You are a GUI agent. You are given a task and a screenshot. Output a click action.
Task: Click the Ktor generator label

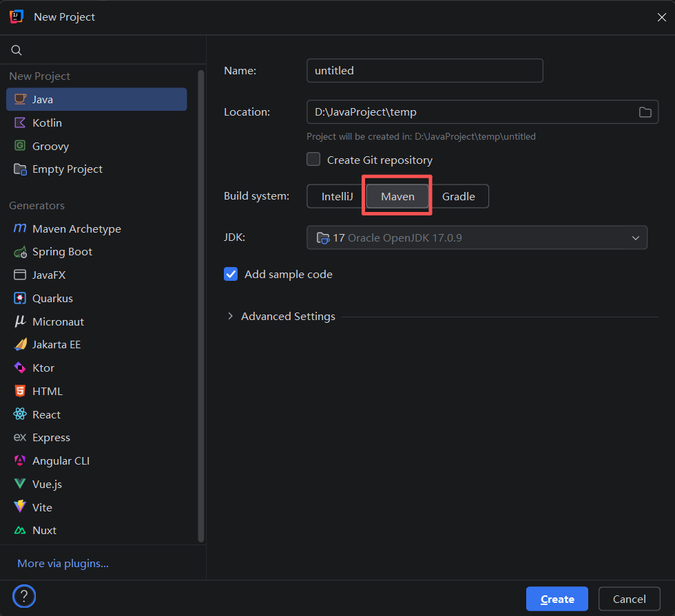43,368
